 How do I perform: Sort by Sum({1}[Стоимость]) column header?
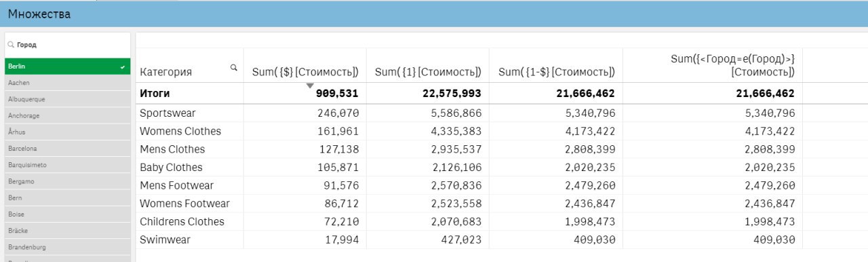click(x=429, y=72)
